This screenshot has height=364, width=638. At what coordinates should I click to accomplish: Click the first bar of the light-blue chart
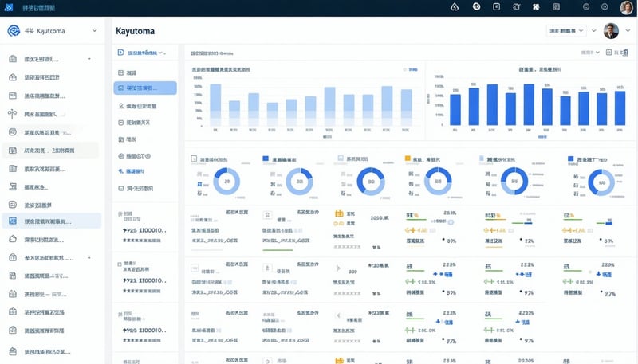(215, 105)
